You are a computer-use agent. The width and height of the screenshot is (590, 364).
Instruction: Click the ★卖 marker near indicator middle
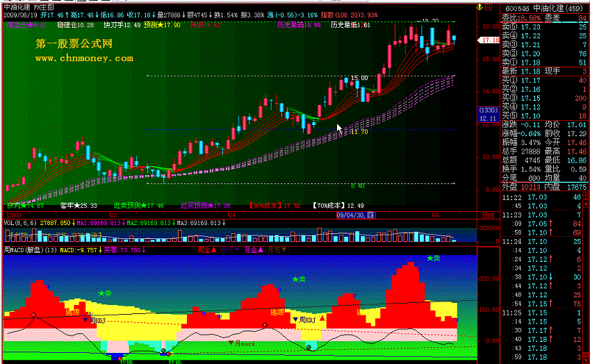pos(299,279)
